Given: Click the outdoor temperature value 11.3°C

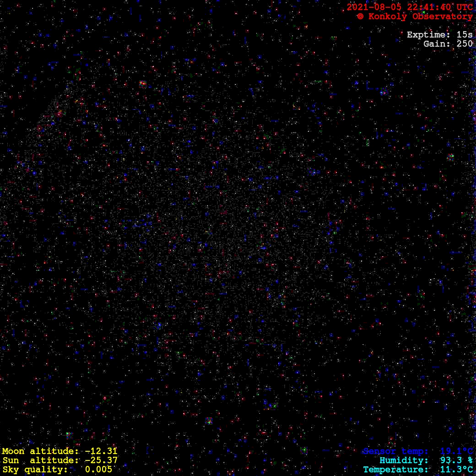Looking at the screenshot, I should tap(456, 470).
